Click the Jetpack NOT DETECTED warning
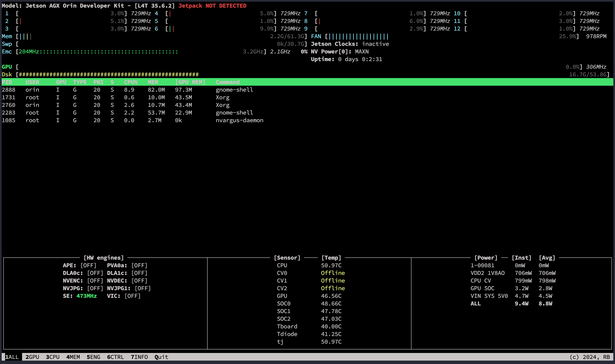Viewport: 615px width, 364px height. 212,6
